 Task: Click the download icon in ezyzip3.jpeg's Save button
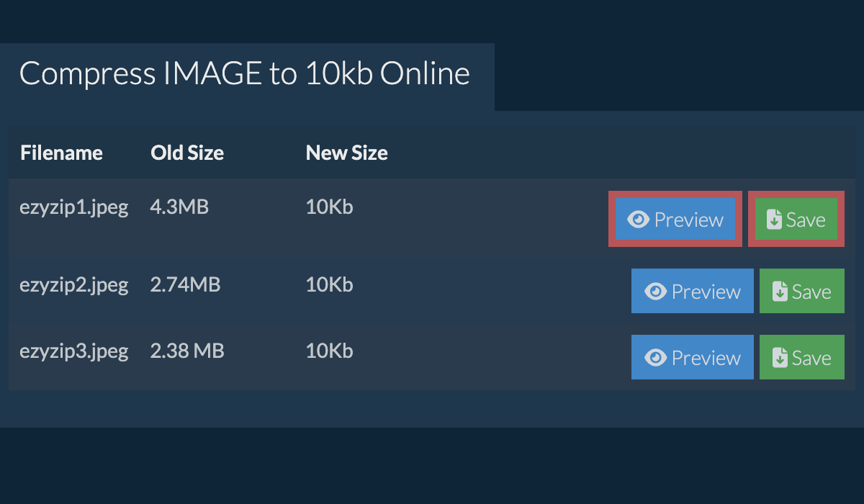point(780,358)
